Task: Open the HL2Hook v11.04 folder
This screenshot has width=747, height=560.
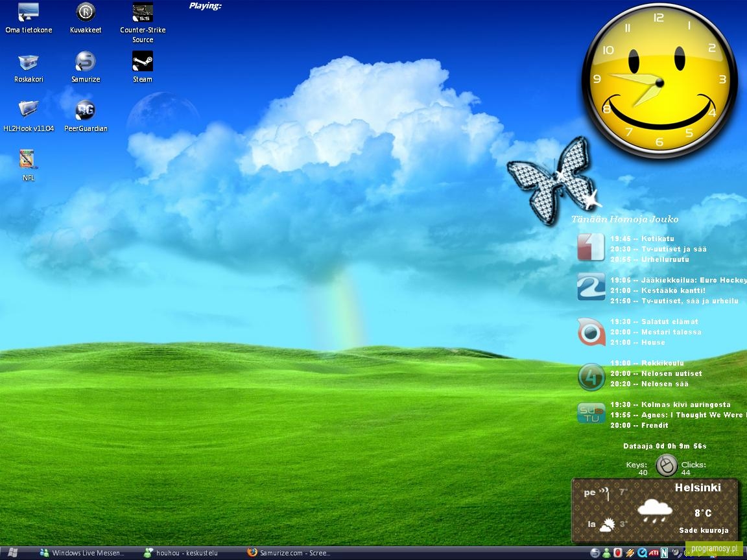Action: coord(29,117)
